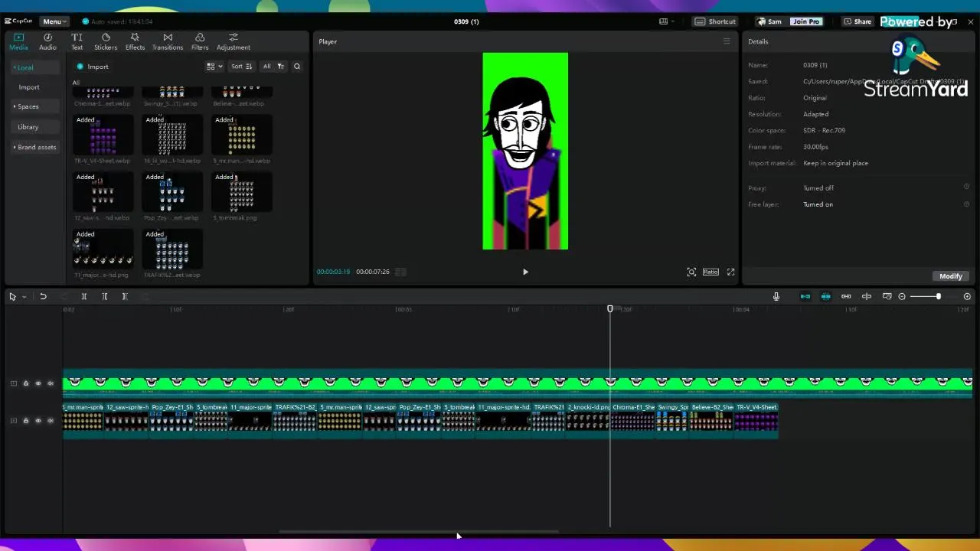Expand the Brand assets section
Screen dimensions: 980x551
pyautogui.click(x=35, y=147)
